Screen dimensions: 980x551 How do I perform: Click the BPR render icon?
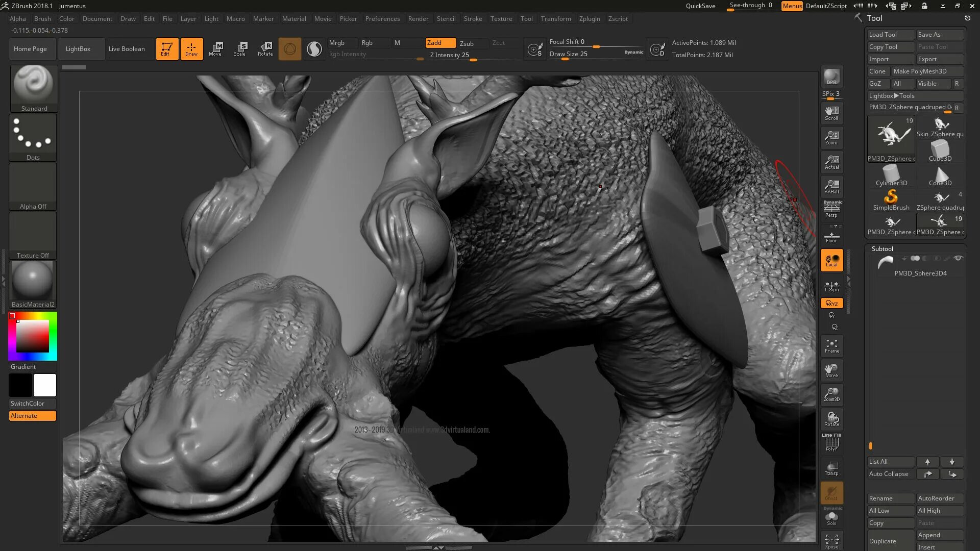coord(831,77)
